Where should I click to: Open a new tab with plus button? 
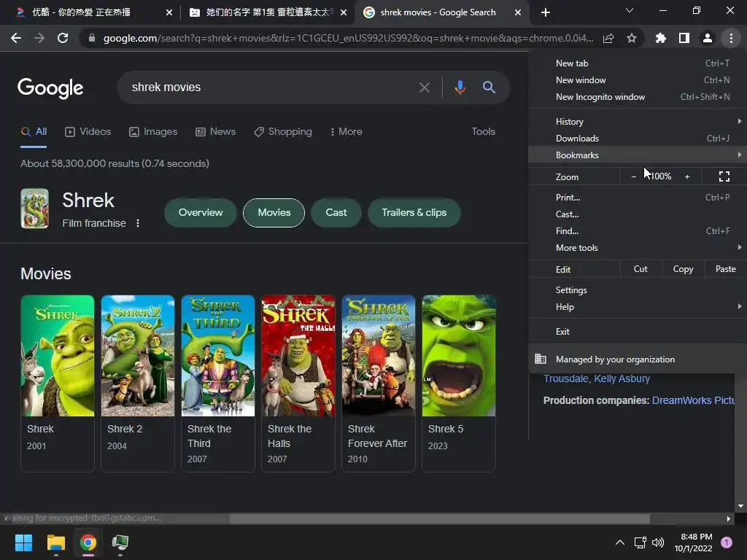[x=546, y=12]
